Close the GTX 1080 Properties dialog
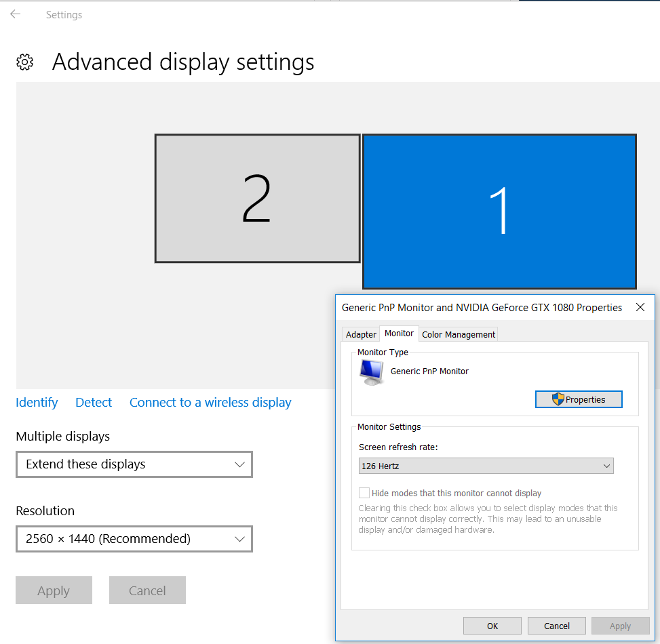The width and height of the screenshot is (660, 644). coord(640,307)
